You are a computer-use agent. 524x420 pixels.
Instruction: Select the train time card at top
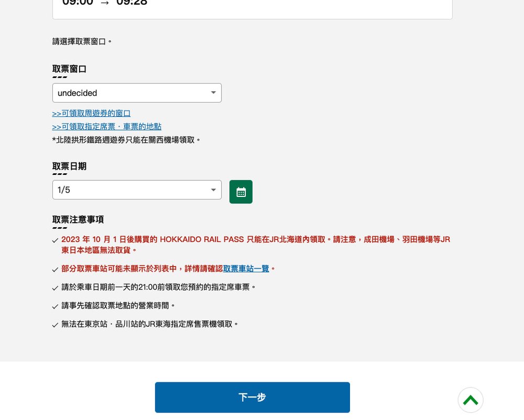[x=252, y=8]
